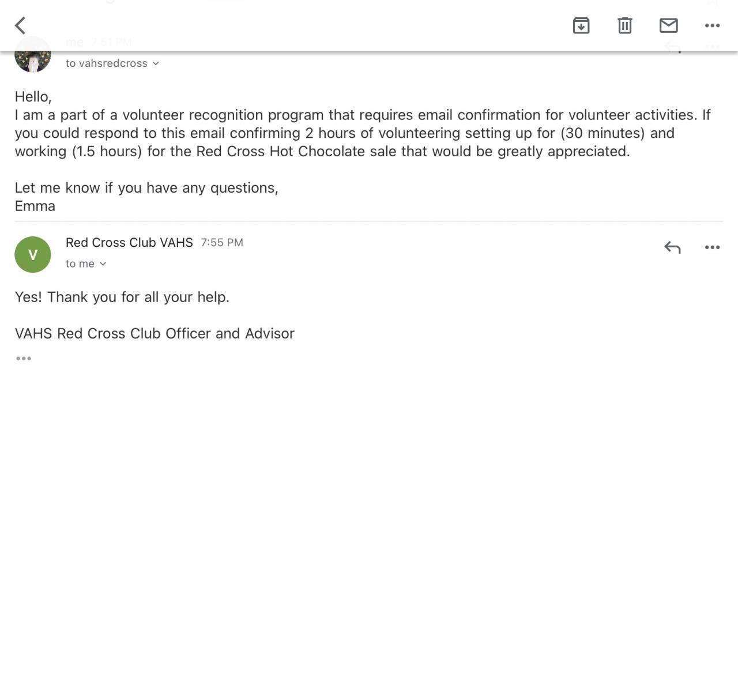Click the "VAHS Red Cross Club Officer and Advisor" signature

[x=155, y=333]
